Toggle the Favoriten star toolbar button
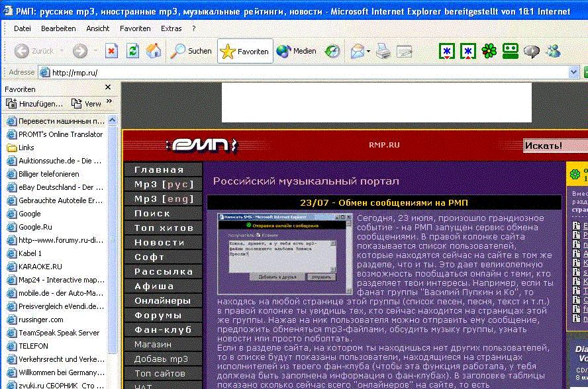 point(245,51)
